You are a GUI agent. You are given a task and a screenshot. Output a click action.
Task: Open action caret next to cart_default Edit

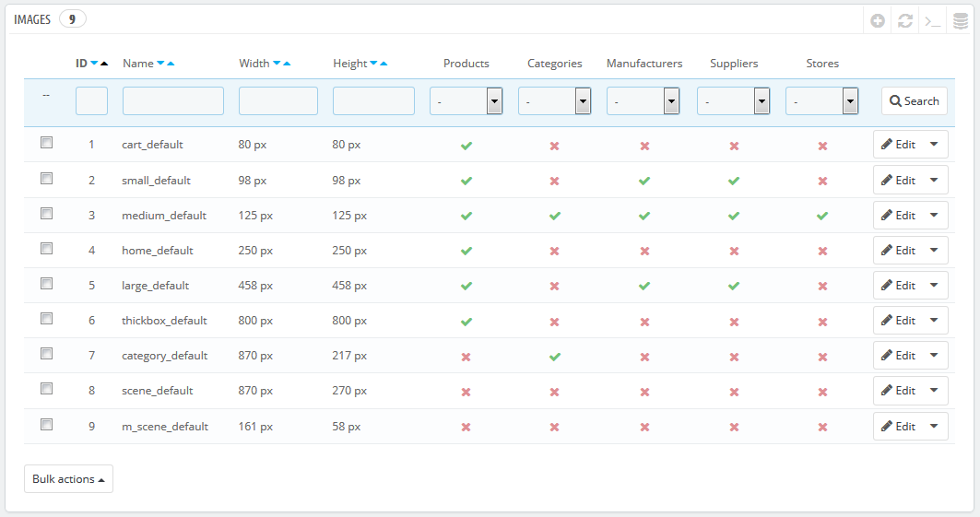pos(934,145)
